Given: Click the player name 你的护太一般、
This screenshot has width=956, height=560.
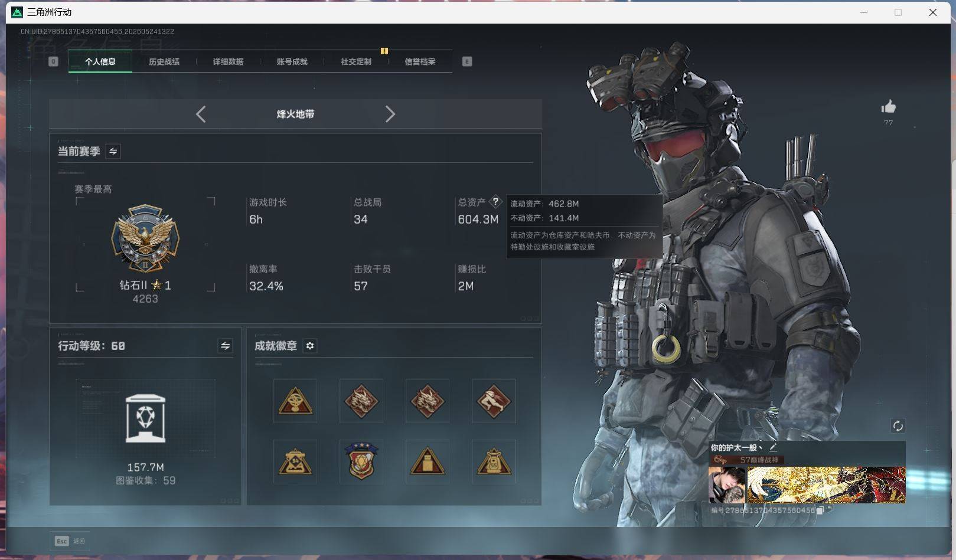Looking at the screenshot, I should (736, 447).
